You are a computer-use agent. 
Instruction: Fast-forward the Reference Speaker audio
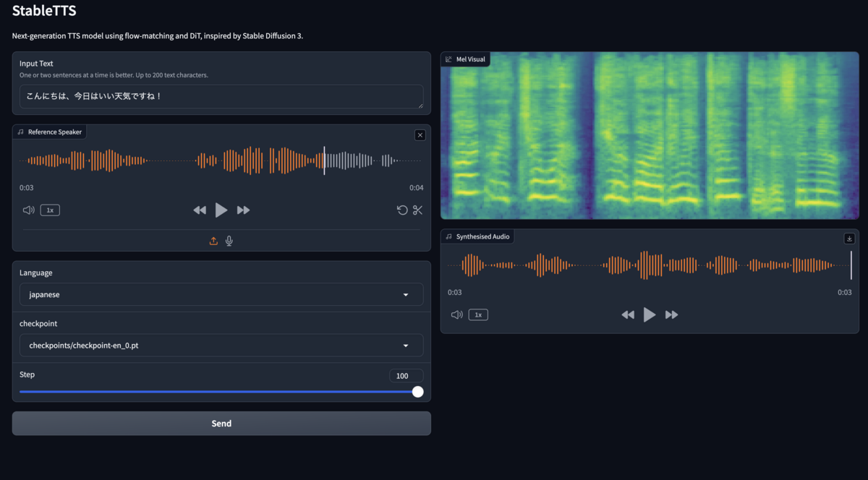pos(243,210)
